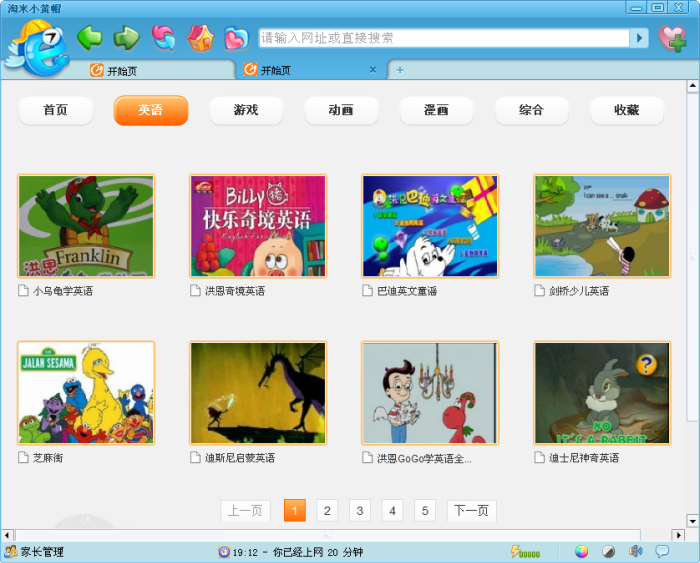
Task: Open the 动画 category
Action: [x=341, y=110]
